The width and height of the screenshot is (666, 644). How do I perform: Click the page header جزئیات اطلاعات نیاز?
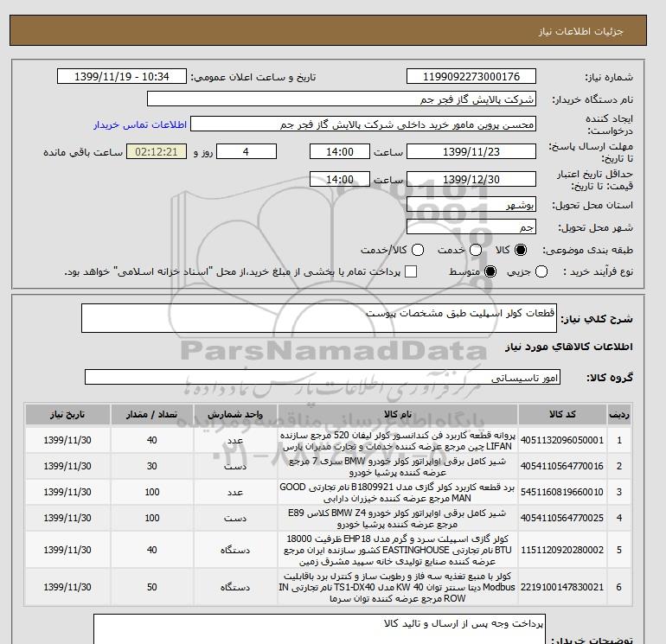(580, 31)
